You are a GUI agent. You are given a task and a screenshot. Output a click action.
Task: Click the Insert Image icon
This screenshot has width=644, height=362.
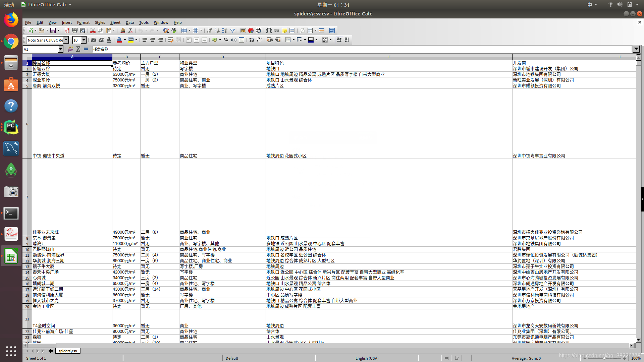(243, 31)
